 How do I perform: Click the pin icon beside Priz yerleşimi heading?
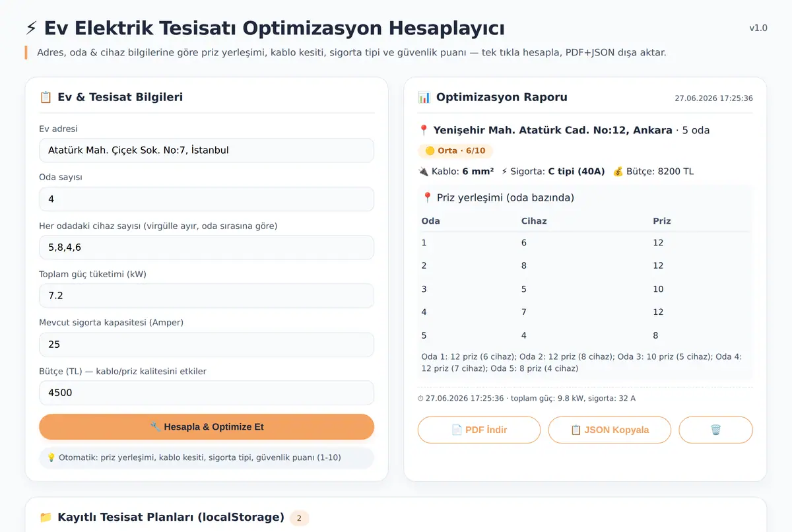(428, 197)
